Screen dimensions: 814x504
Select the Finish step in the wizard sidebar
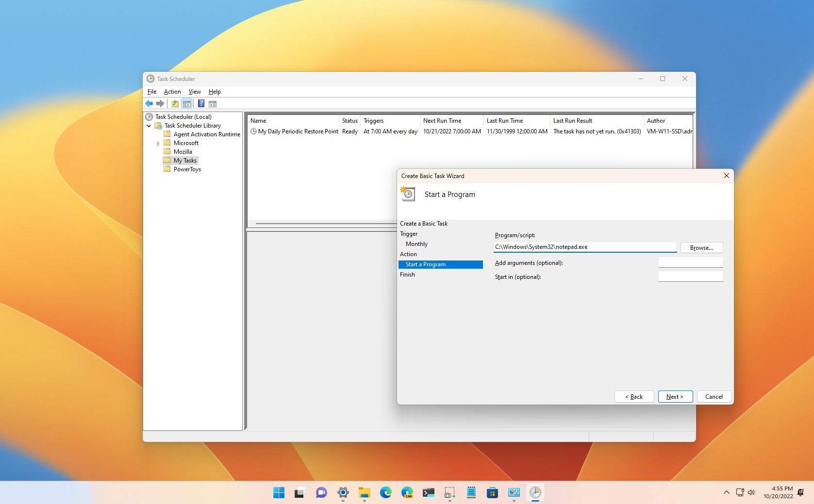[407, 275]
